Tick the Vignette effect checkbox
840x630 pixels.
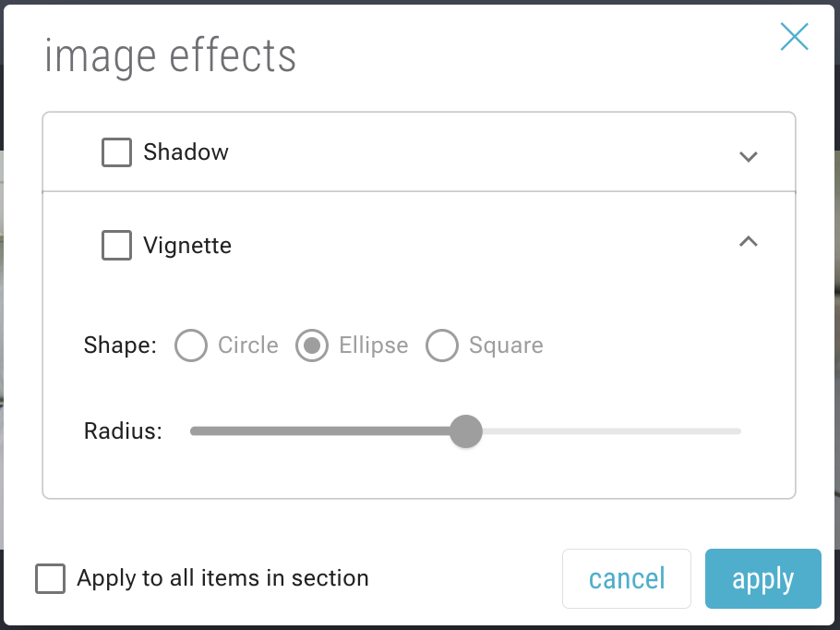116,246
